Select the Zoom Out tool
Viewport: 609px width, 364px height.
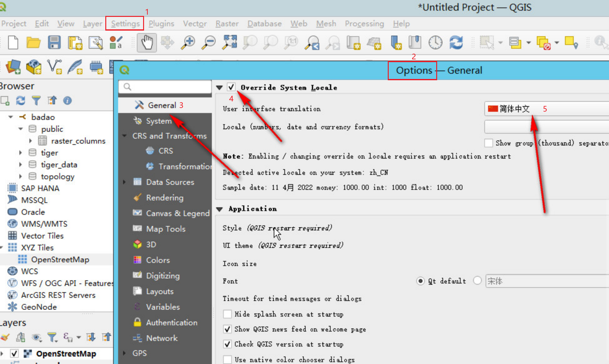(x=209, y=42)
